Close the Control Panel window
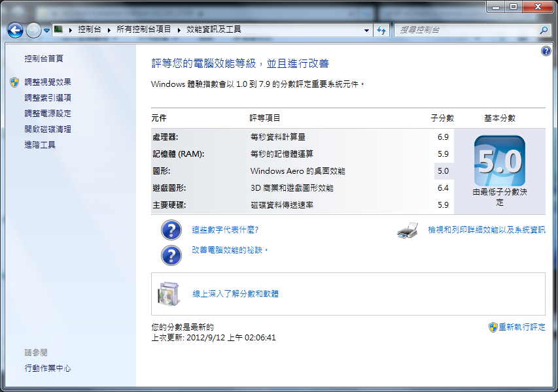 [538, 7]
